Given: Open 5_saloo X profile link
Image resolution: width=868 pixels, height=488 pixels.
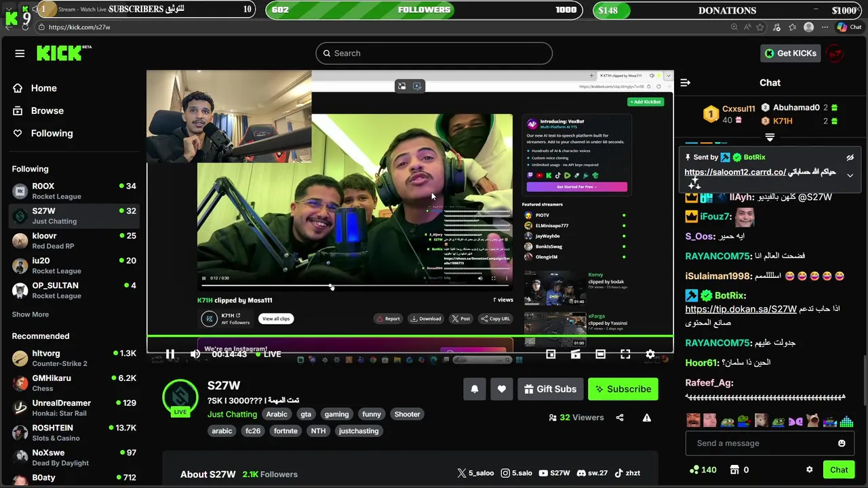Looking at the screenshot, I should (475, 473).
